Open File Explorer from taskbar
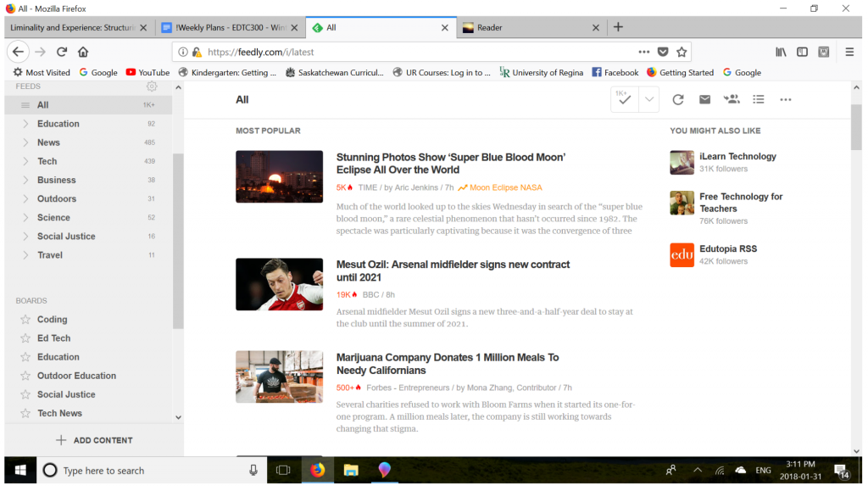 (x=351, y=471)
